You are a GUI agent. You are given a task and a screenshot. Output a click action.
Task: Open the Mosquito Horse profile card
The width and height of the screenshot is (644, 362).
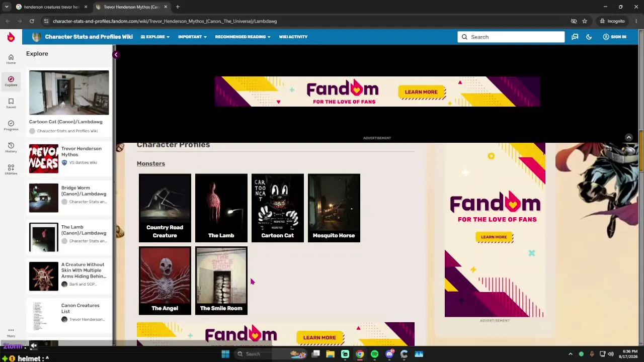pyautogui.click(x=334, y=208)
